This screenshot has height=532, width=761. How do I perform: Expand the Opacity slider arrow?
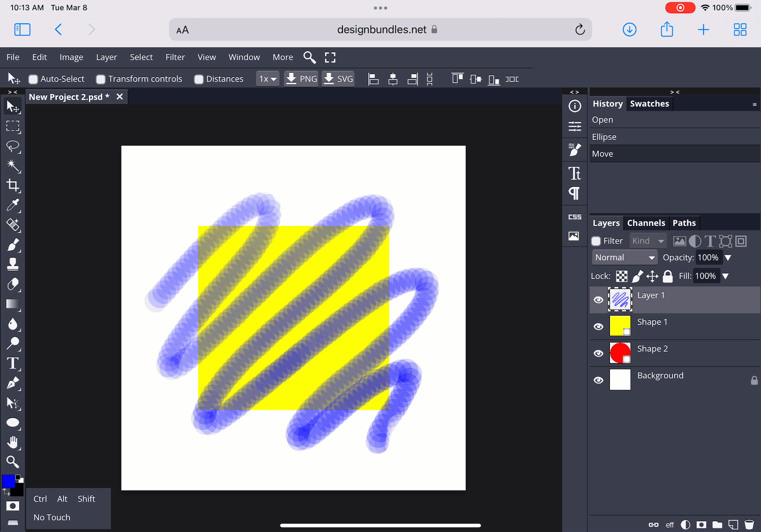(728, 258)
